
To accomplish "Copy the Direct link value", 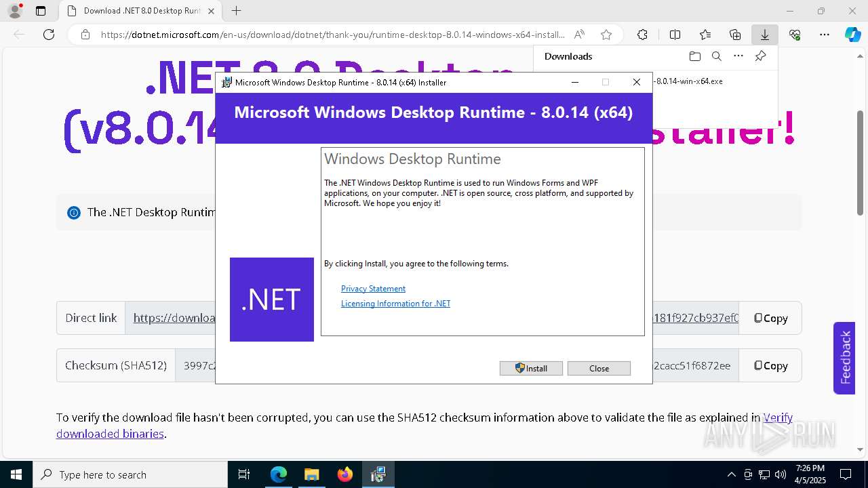I will tap(770, 318).
